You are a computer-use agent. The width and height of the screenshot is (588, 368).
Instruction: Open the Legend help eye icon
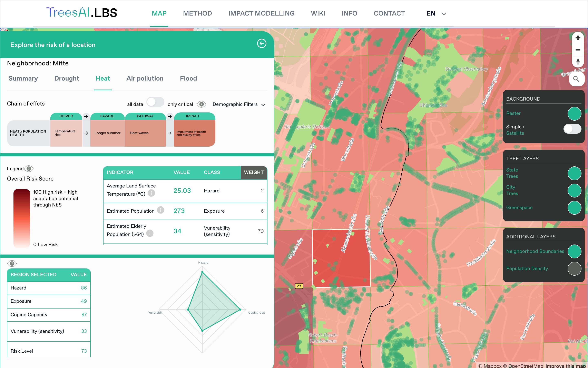tap(29, 169)
